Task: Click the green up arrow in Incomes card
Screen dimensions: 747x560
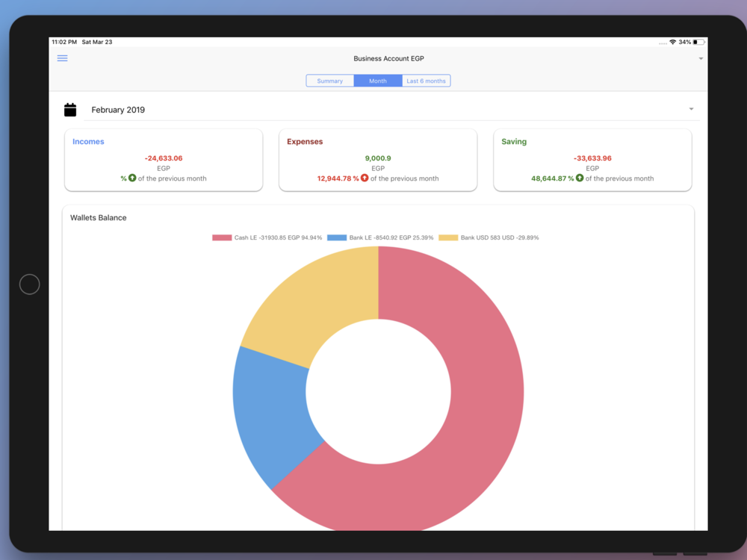Action: (132, 178)
